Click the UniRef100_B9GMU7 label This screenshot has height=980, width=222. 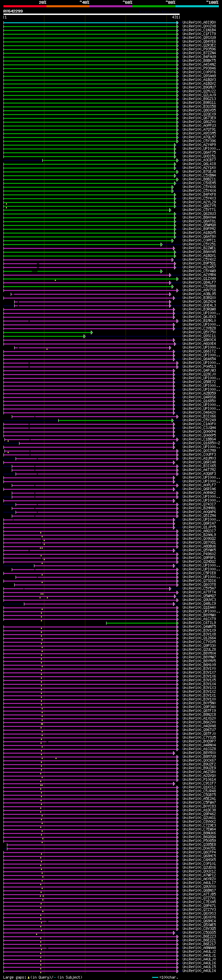click(x=199, y=88)
